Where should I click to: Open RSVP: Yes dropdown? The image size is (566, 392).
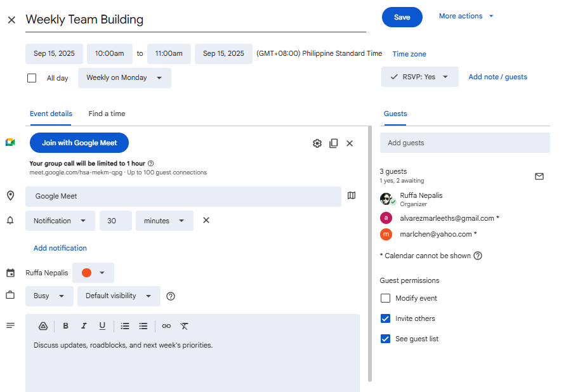click(x=420, y=77)
